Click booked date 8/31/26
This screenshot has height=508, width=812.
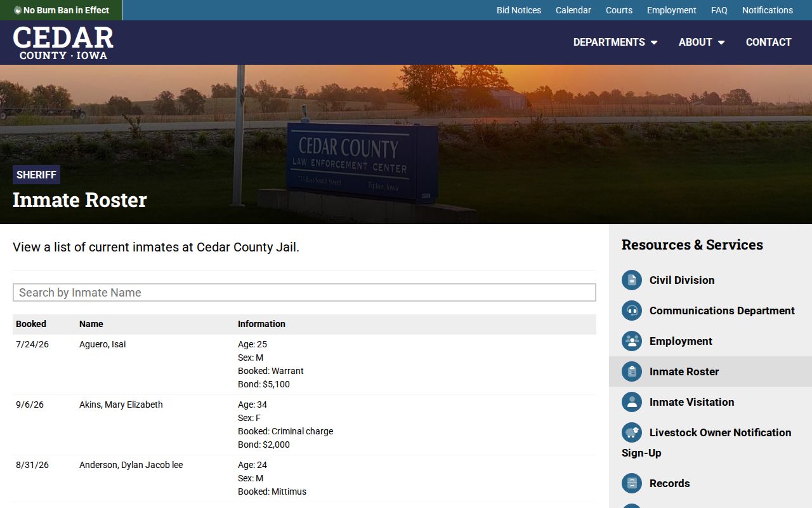(x=32, y=465)
